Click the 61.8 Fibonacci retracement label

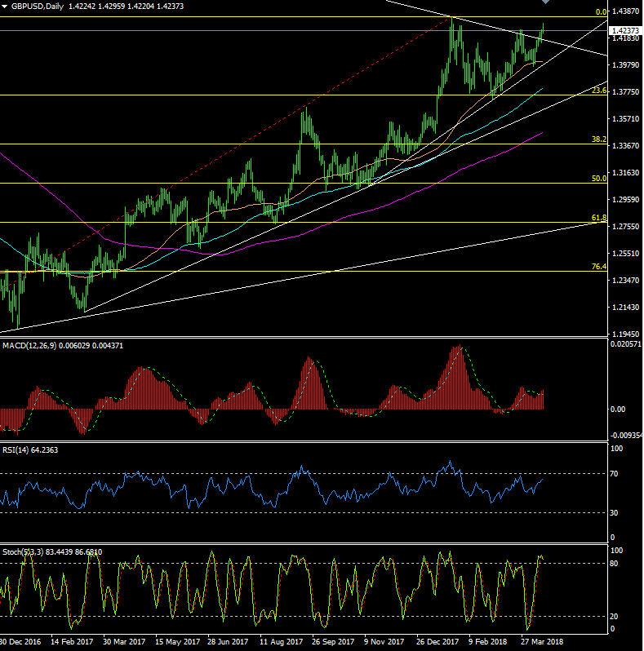click(x=598, y=218)
